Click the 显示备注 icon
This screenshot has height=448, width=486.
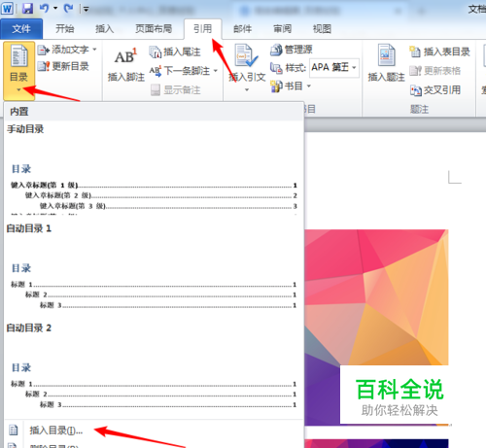[156, 90]
